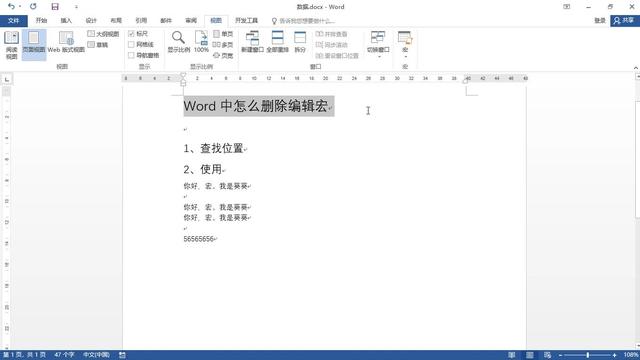Enable the 网格线 Gridlines checkbox
This screenshot has height=360, width=640.
(131, 44)
